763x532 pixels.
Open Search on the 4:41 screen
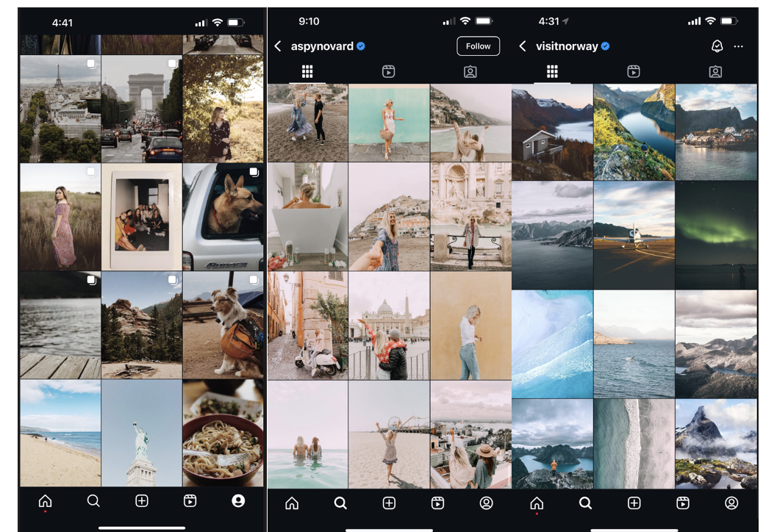coord(93,501)
